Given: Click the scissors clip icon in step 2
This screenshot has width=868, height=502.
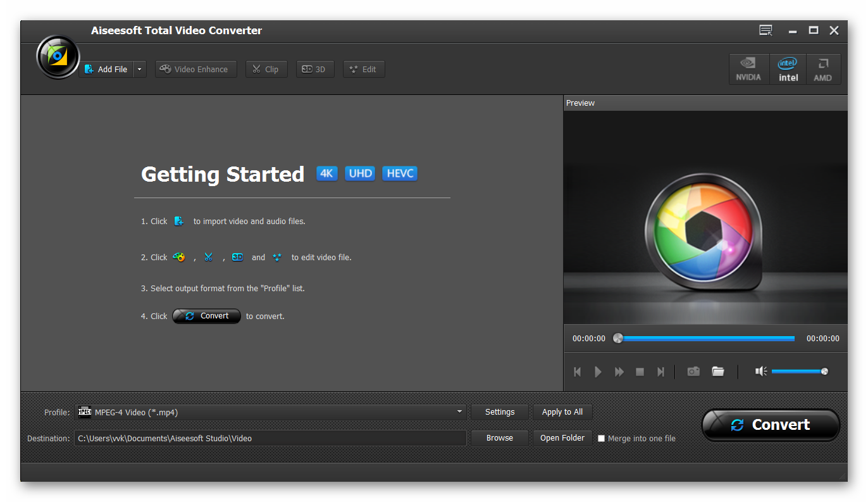Looking at the screenshot, I should 208,257.
